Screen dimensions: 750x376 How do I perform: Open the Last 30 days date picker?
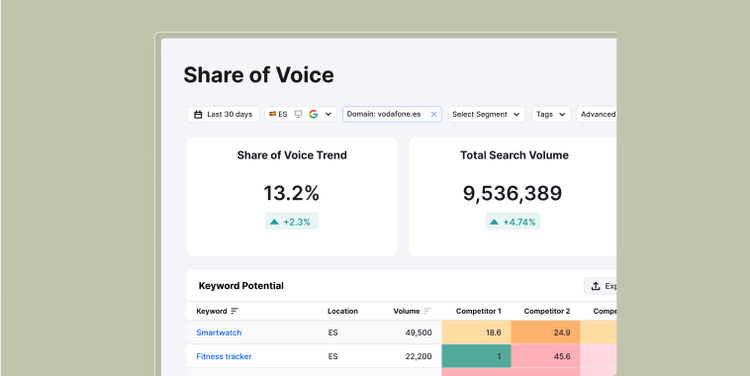223,114
